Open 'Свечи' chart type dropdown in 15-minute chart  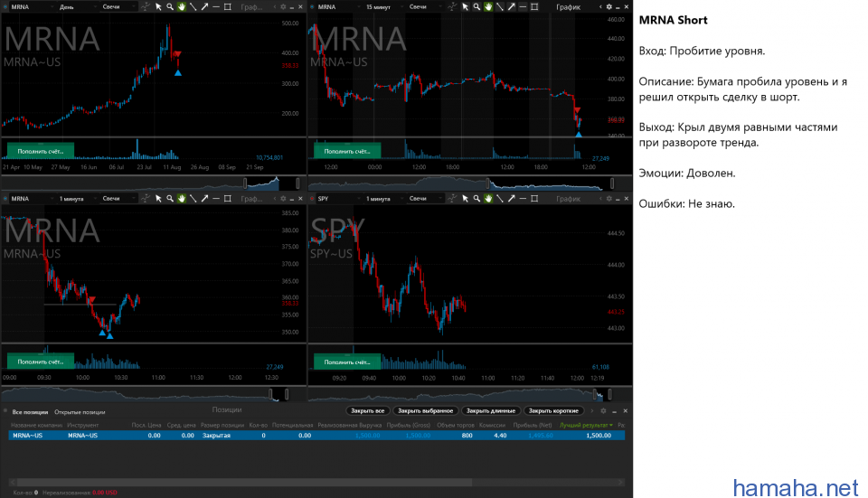click(x=425, y=6)
